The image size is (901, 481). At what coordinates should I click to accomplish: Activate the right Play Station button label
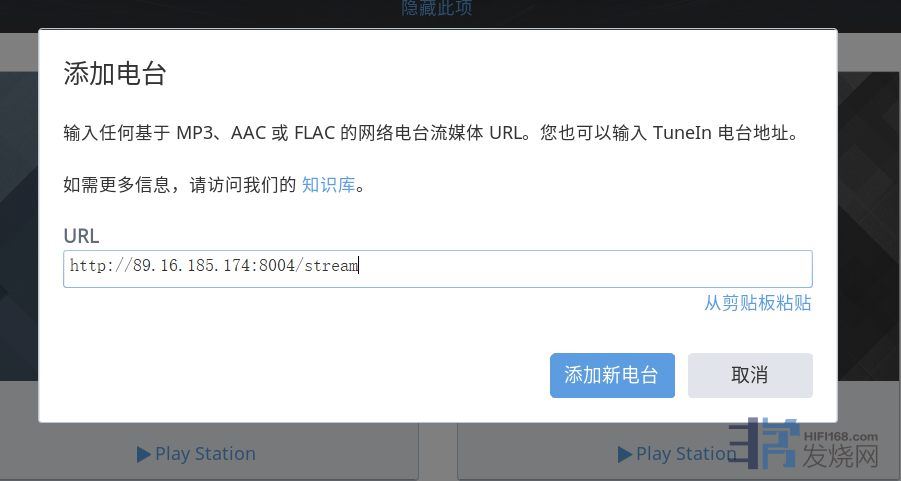(686, 454)
